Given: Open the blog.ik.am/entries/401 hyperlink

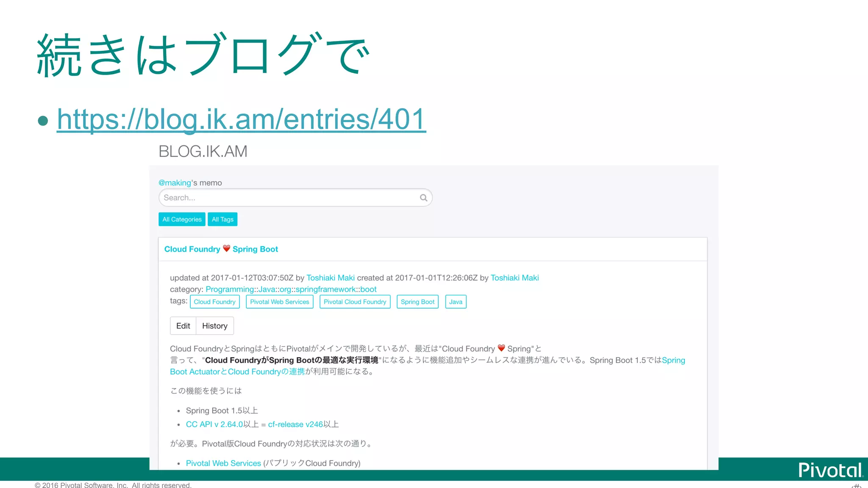Looking at the screenshot, I should click(x=241, y=119).
